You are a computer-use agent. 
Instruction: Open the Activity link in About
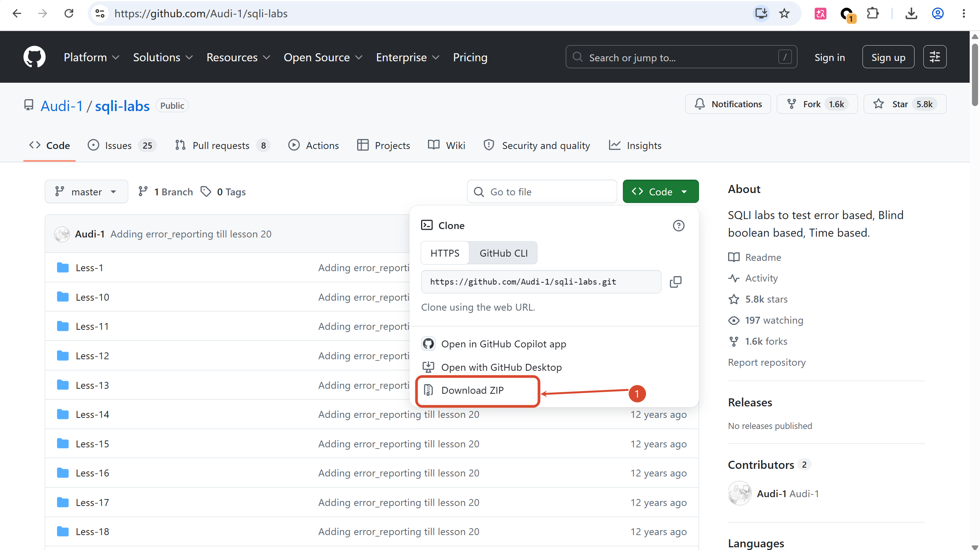click(753, 278)
